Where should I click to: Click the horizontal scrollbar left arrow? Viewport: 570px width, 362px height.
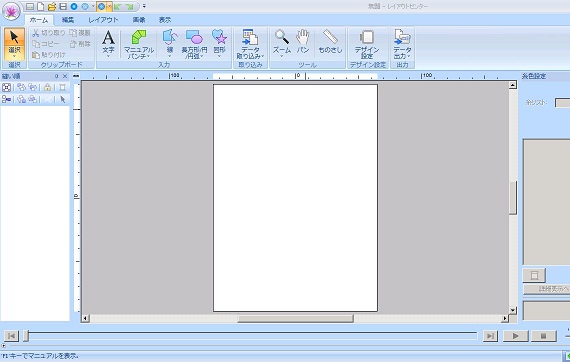[85, 318]
